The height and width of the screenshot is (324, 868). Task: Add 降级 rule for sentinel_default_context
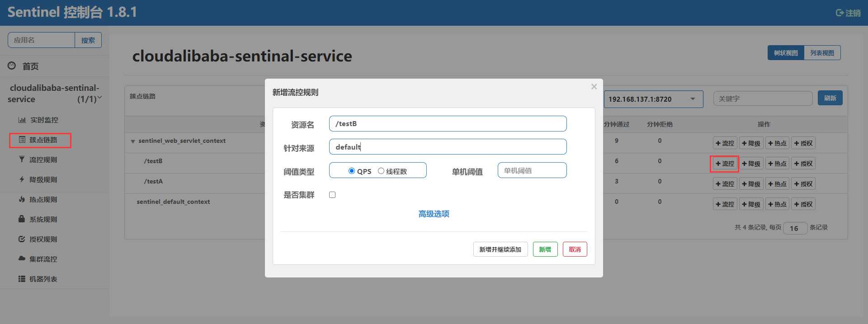point(751,204)
